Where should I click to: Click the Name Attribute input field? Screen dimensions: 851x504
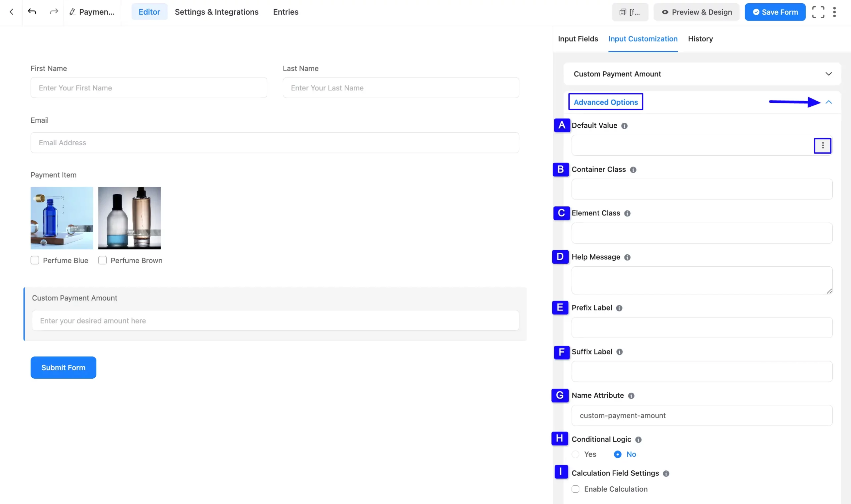tap(702, 415)
